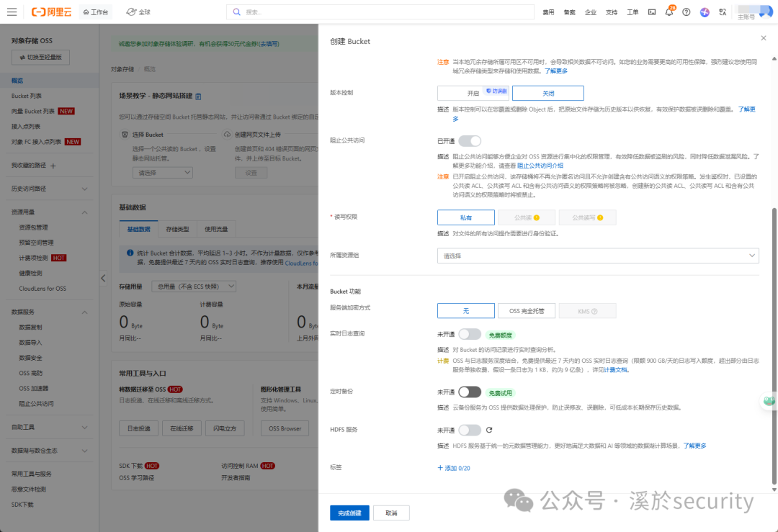Click the 完成创建 button
778x532 pixels.
(x=349, y=513)
